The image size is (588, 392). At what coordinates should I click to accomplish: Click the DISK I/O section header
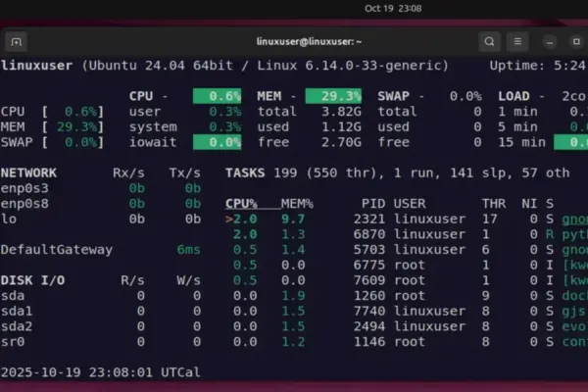coord(33,280)
